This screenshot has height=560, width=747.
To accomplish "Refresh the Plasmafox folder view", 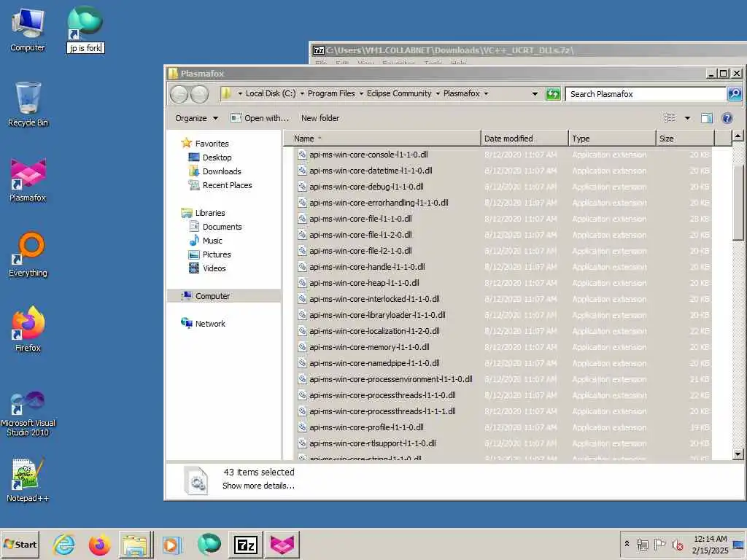I will [x=553, y=94].
